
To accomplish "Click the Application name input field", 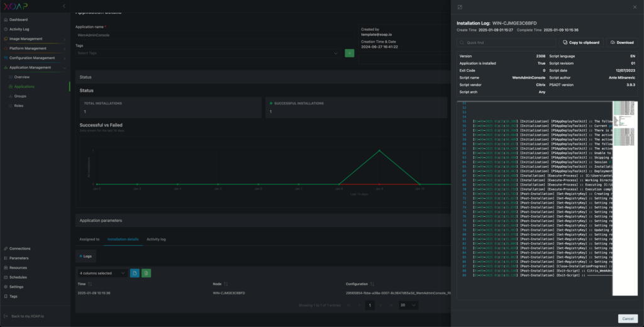I will tap(215, 35).
